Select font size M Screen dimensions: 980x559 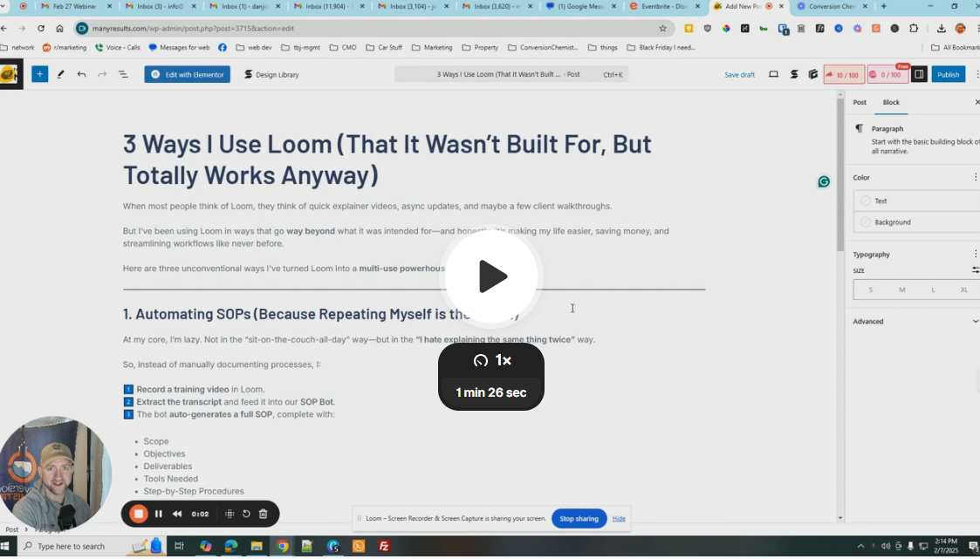(901, 290)
